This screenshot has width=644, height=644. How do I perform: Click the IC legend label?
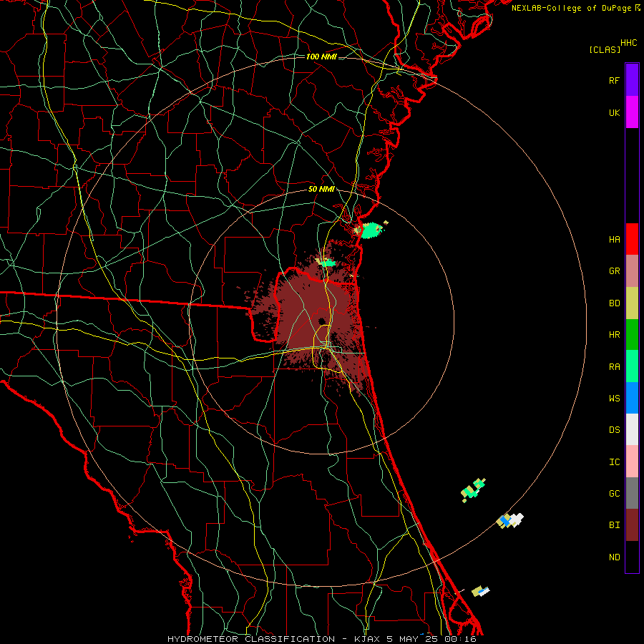(614, 462)
